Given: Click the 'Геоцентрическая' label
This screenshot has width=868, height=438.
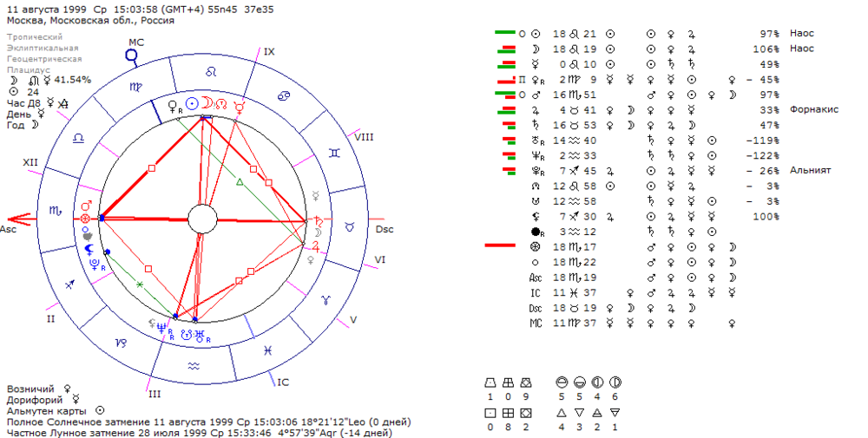Looking at the screenshot, I should tap(44, 59).
